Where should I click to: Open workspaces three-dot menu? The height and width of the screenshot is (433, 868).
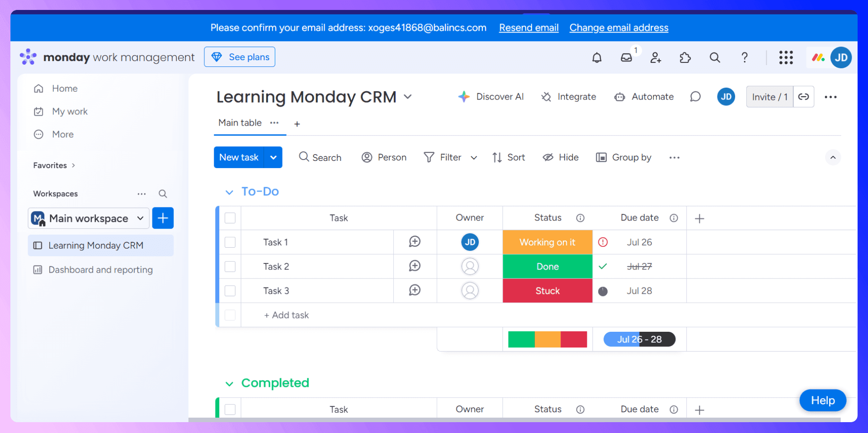pos(142,194)
